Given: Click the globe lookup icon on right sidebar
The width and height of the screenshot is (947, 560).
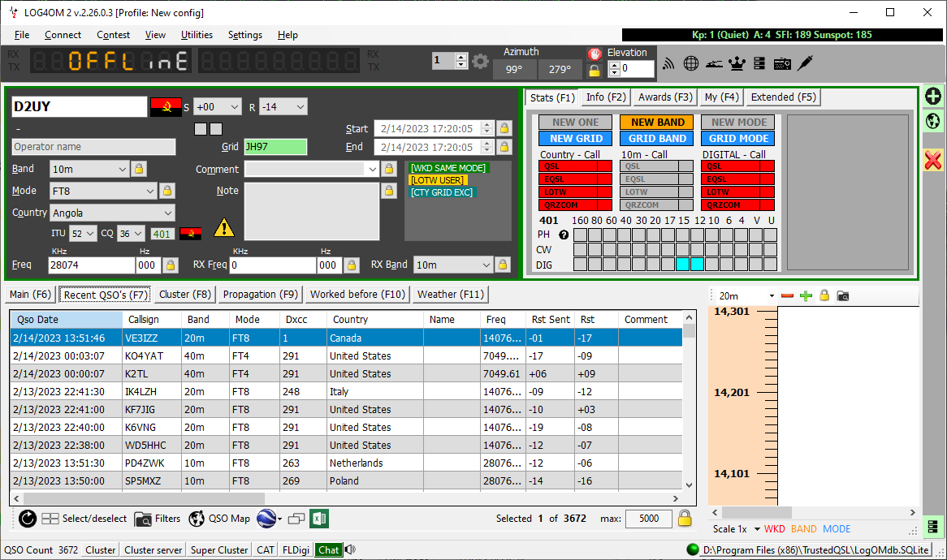Looking at the screenshot, I should coord(933,121).
